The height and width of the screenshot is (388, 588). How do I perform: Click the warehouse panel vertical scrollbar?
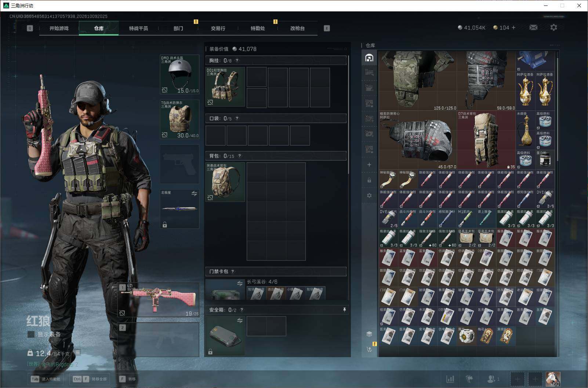coord(558,107)
